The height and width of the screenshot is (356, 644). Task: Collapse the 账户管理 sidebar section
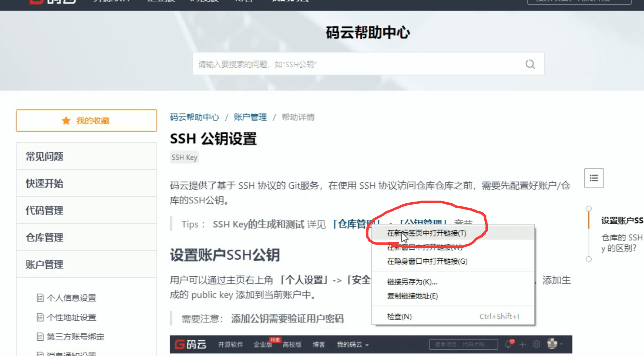[86, 264]
